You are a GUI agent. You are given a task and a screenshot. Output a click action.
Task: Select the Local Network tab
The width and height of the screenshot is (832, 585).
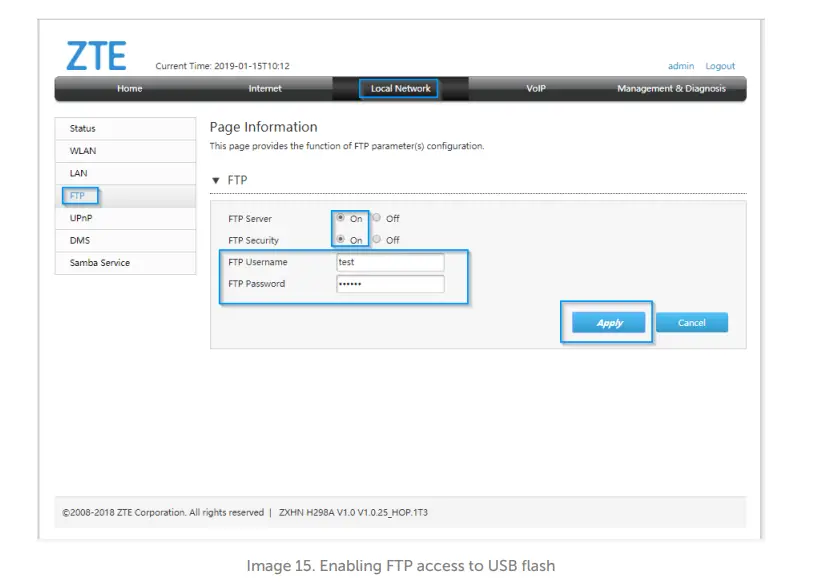(x=399, y=88)
